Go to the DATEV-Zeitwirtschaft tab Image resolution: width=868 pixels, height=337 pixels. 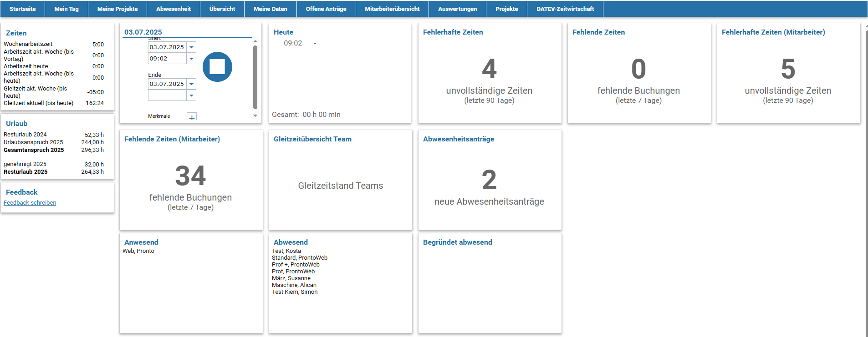click(x=565, y=9)
